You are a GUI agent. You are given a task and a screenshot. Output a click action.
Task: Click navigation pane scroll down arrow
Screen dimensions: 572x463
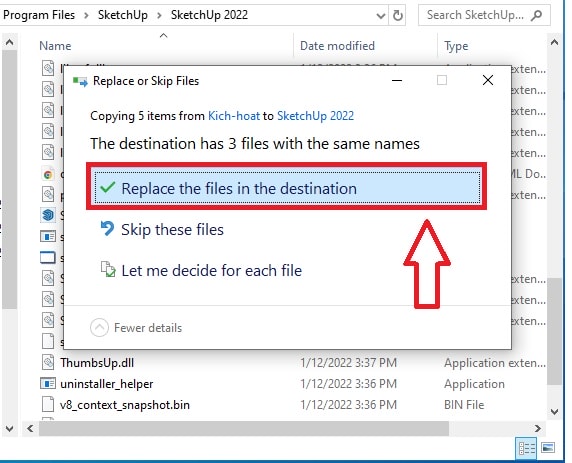[x=9, y=428]
